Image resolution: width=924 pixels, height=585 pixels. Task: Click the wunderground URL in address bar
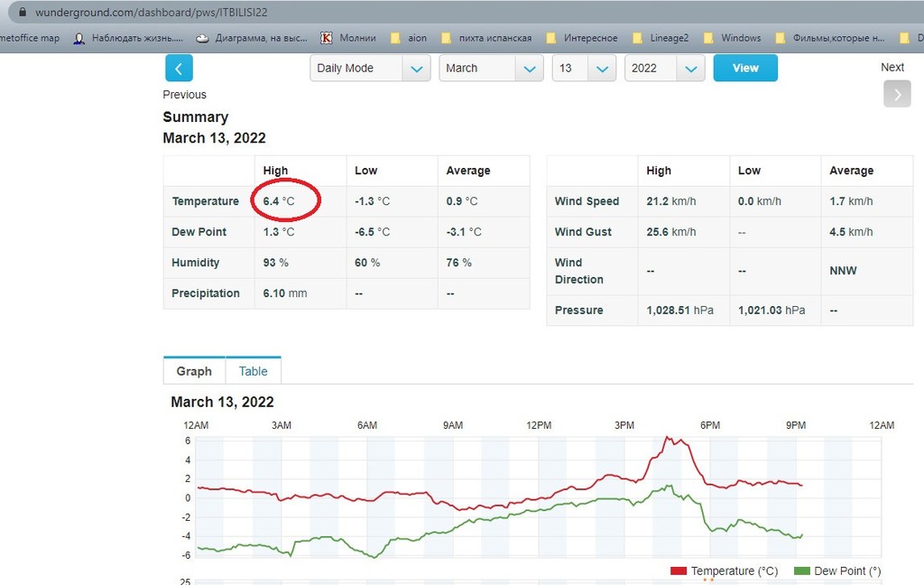click(x=152, y=13)
